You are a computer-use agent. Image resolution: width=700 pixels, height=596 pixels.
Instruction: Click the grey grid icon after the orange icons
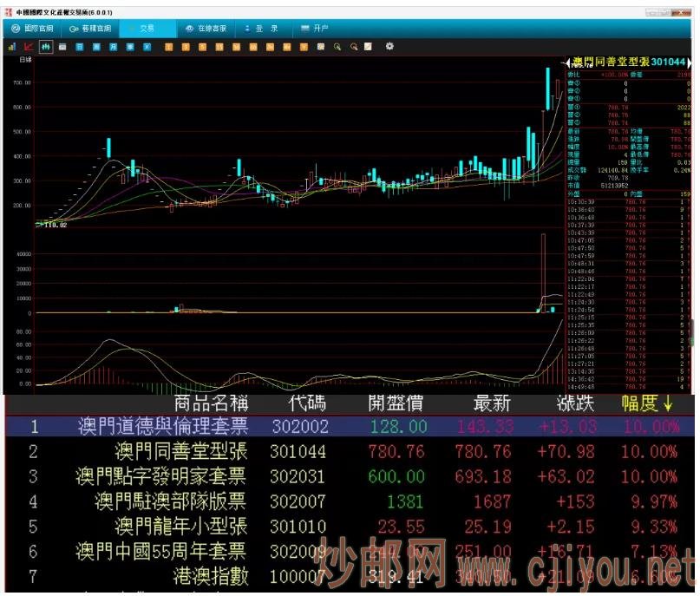coord(321,47)
